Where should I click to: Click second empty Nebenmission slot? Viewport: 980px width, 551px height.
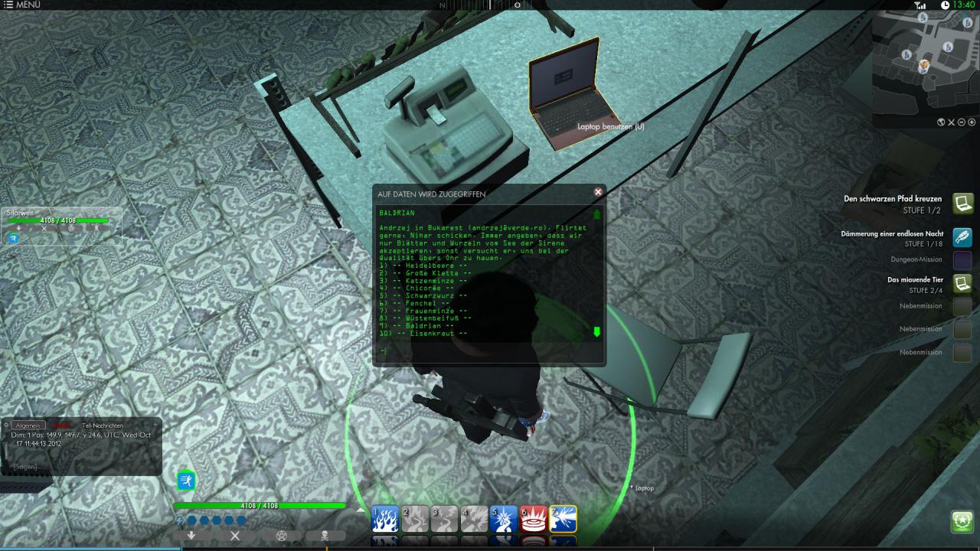click(x=962, y=329)
